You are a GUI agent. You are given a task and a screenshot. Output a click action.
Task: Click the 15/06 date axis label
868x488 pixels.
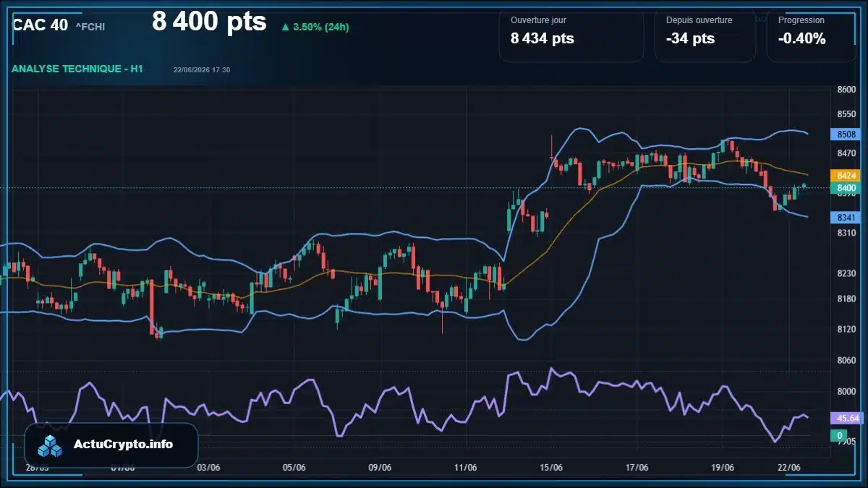click(551, 468)
